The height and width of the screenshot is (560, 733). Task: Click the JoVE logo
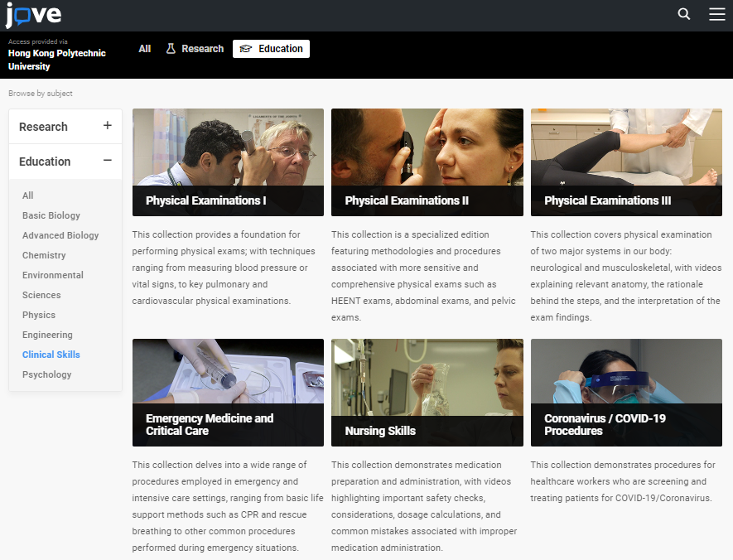[x=33, y=15]
